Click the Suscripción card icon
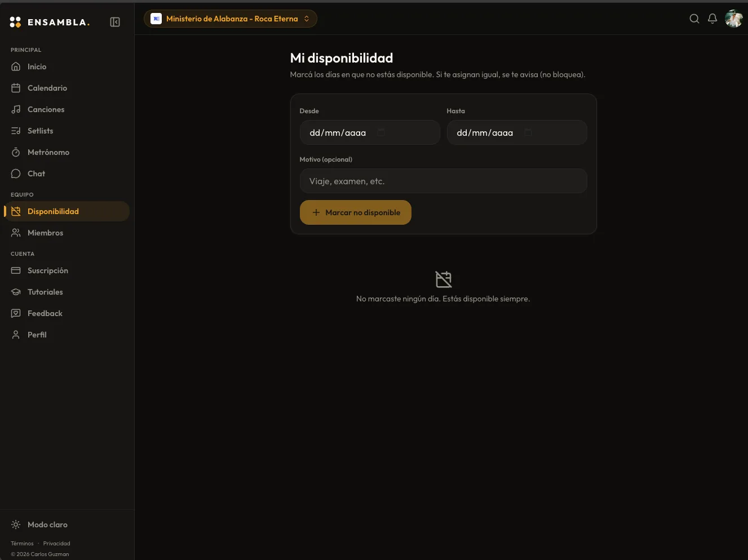The image size is (748, 560). click(16, 270)
